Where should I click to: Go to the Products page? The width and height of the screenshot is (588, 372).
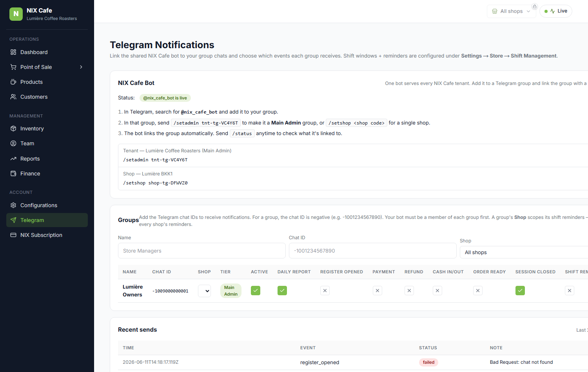coord(47,82)
